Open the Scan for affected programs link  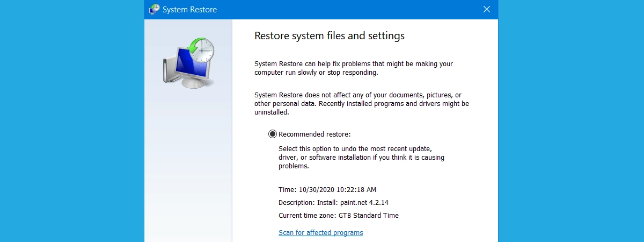click(320, 233)
